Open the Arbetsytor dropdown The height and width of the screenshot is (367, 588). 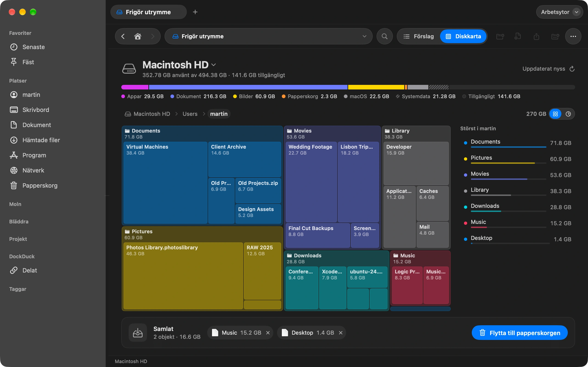click(559, 12)
